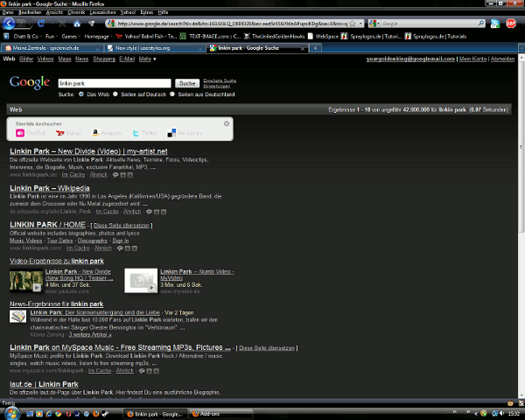Open the search engine selector dropdown
Viewport: 525px width, 420px height.
(374, 24)
